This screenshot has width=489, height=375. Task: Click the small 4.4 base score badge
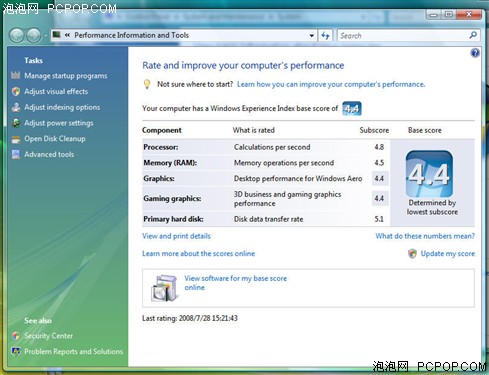click(x=352, y=108)
